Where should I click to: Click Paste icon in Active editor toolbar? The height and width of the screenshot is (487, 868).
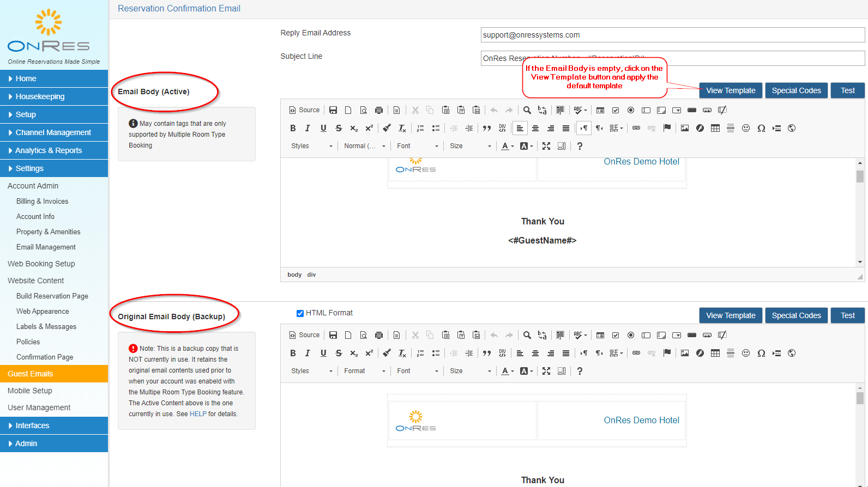tap(445, 110)
